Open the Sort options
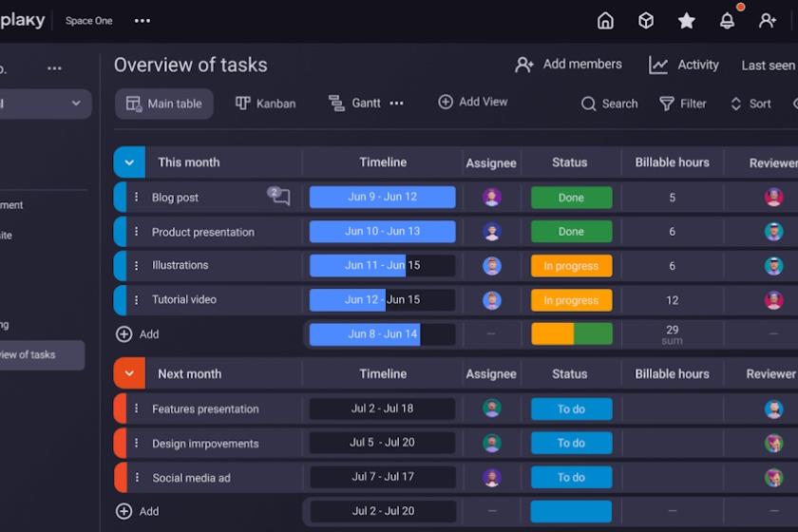The height and width of the screenshot is (532, 798). (750, 104)
